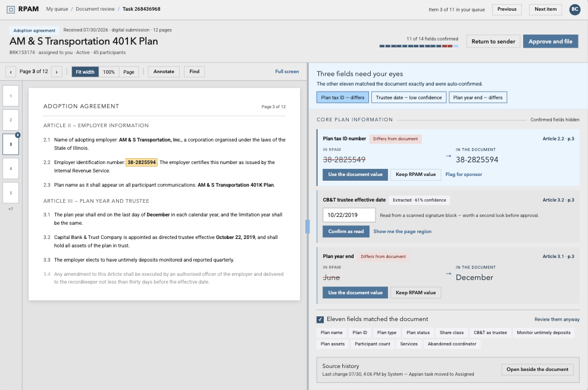Click the Previous item button
The height and width of the screenshot is (390, 588).
click(x=507, y=10)
